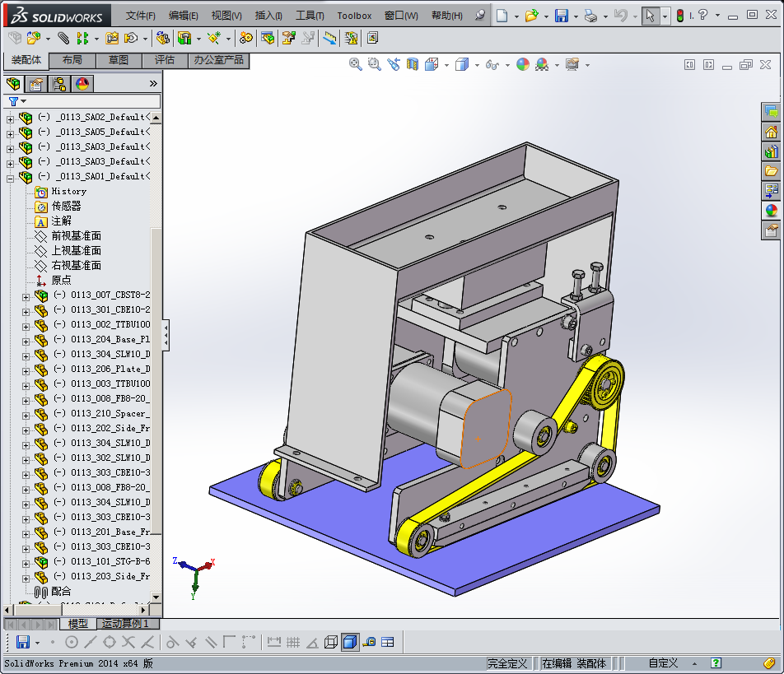Screen dimensions: 784x674
Task: Select 前视基准面 in the feature tree
Action: [76, 236]
